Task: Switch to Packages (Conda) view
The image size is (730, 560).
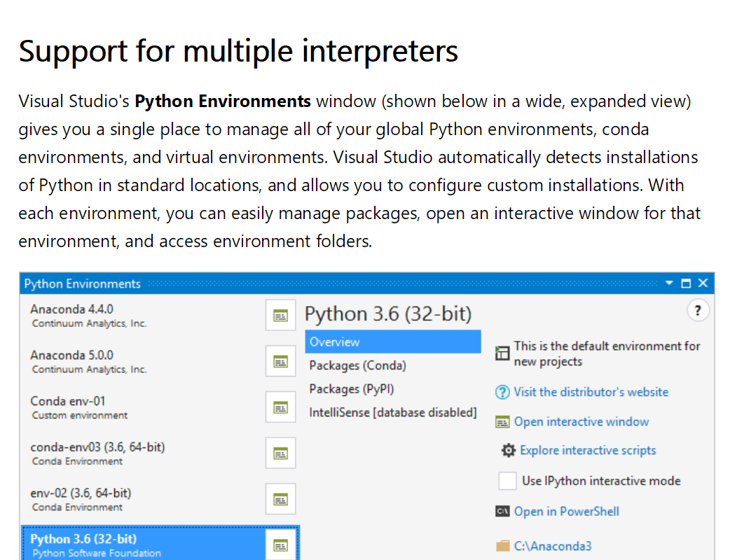Action: [358, 365]
